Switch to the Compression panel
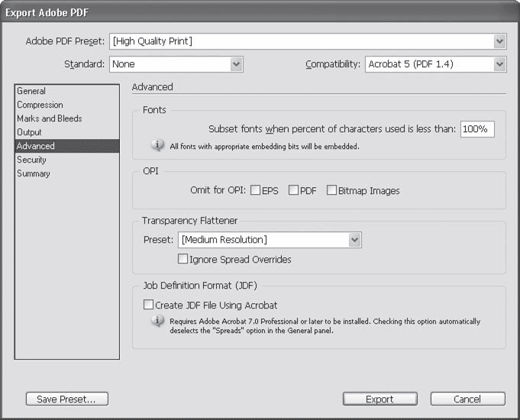This screenshot has height=420, width=520. (x=40, y=105)
